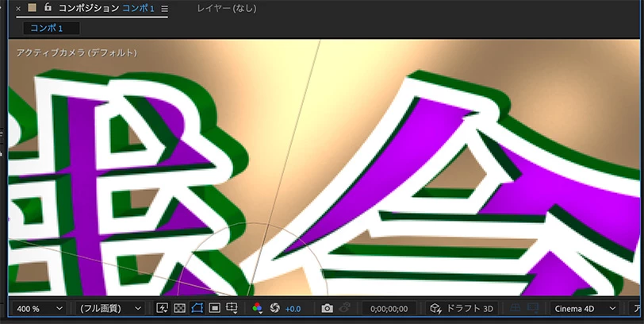This screenshot has width=644, height=324.
Task: Close the Composition panel tab
Action: tap(18, 9)
